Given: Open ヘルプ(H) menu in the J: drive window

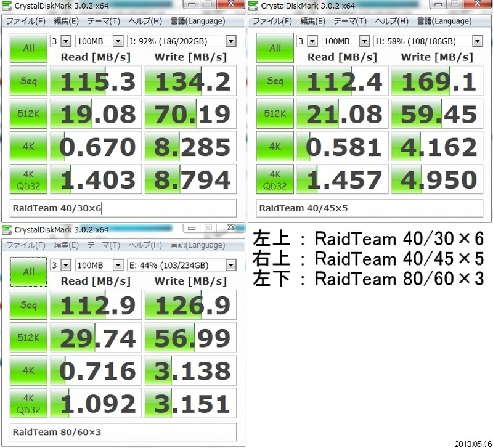Looking at the screenshot, I should tap(145, 21).
